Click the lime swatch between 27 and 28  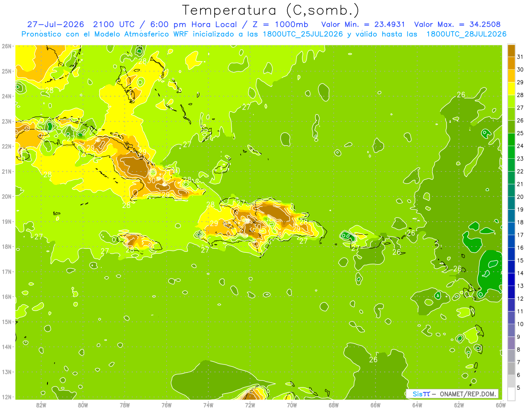pyautogui.click(x=511, y=101)
